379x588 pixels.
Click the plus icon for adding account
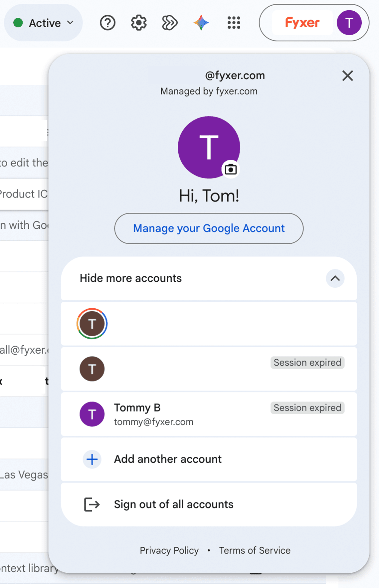92,459
